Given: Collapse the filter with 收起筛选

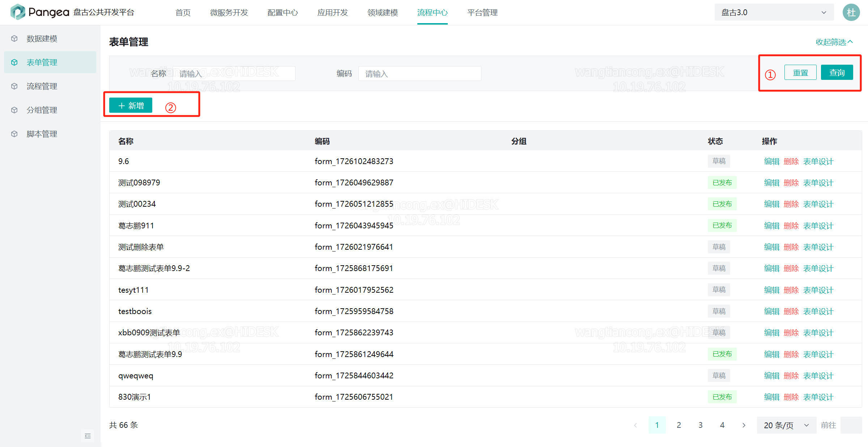Looking at the screenshot, I should [834, 42].
